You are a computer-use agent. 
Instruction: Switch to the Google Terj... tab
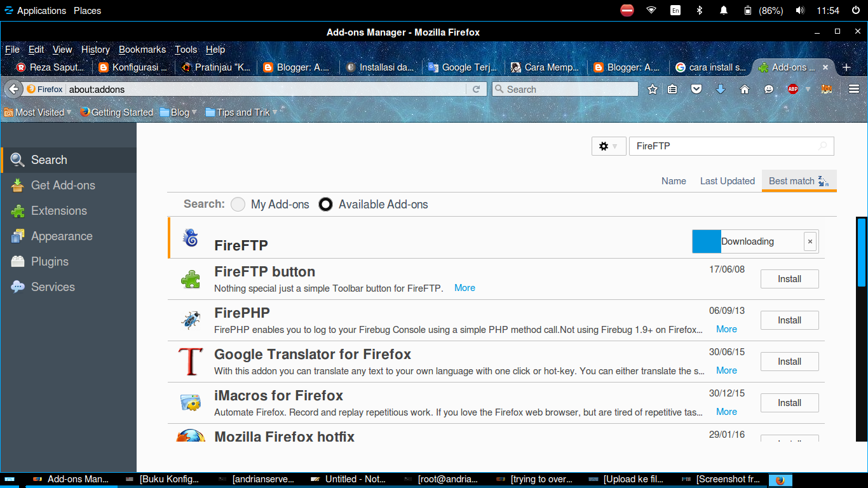[x=463, y=67]
